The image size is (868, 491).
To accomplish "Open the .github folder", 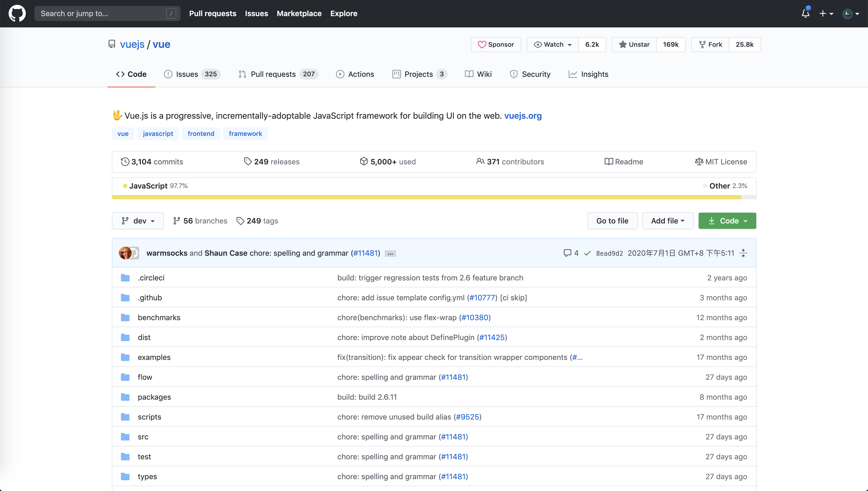I will pos(150,298).
